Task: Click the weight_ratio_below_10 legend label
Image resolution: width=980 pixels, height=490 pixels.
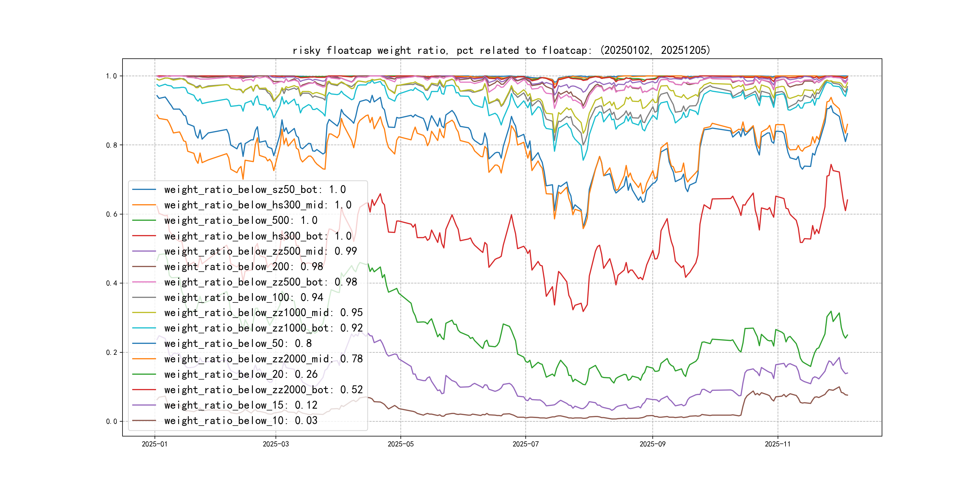Action: [x=240, y=420]
